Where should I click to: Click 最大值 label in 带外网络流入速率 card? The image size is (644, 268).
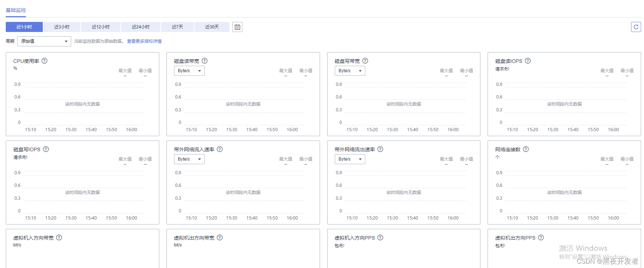point(286,159)
